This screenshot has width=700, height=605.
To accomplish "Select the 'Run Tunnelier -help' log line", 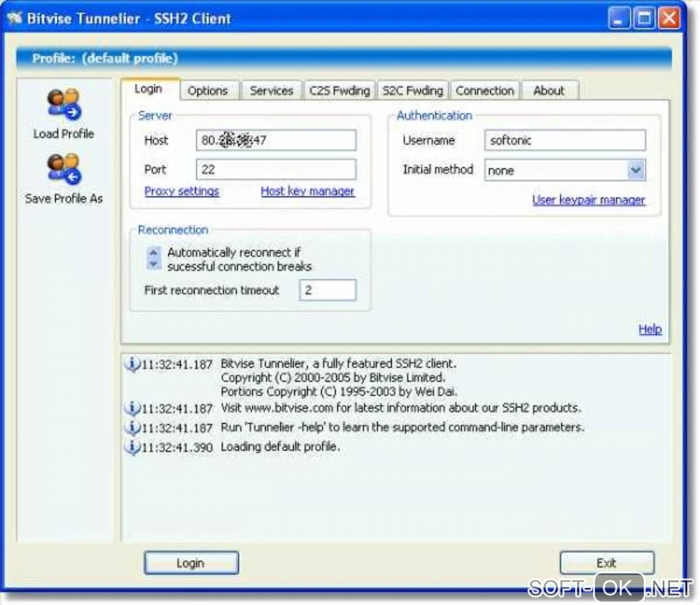I will click(x=402, y=427).
